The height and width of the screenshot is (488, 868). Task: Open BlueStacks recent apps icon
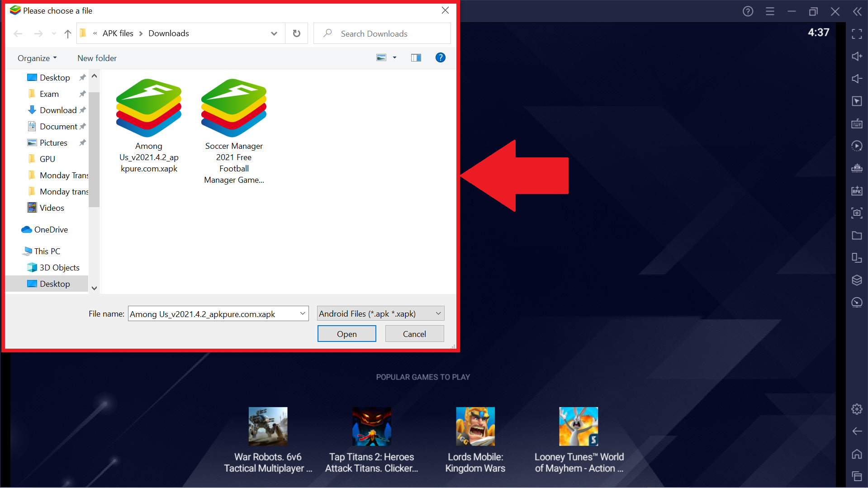[x=857, y=476]
